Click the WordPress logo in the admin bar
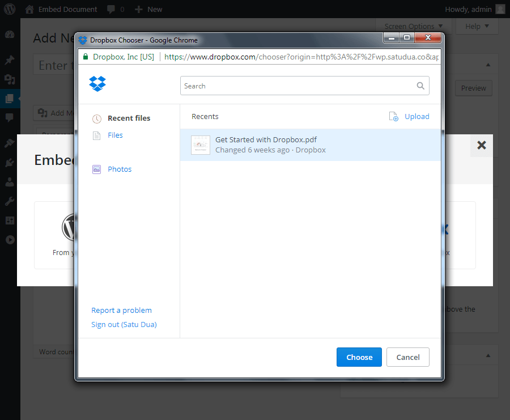510x420 pixels. [10, 9]
